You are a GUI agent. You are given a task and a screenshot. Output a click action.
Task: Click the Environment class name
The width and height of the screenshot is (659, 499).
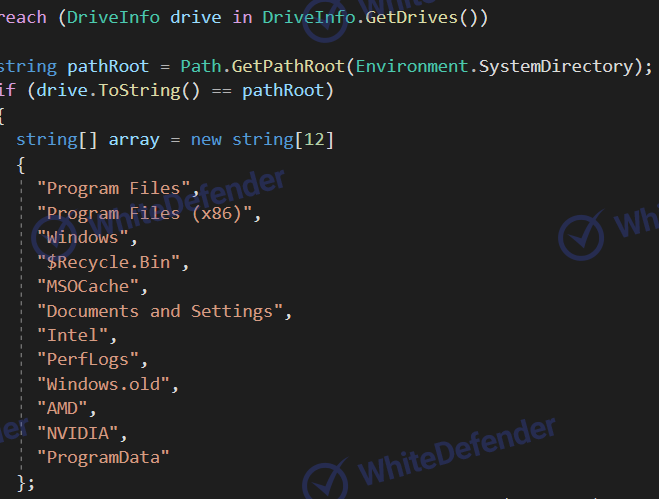(x=412, y=66)
